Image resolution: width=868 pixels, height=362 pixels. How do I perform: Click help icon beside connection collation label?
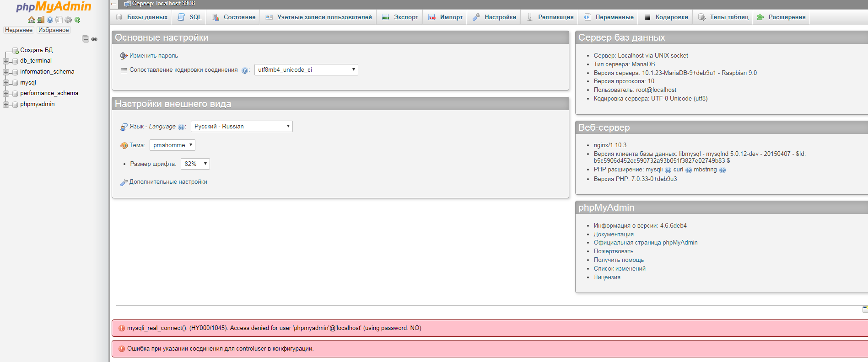pyautogui.click(x=245, y=70)
